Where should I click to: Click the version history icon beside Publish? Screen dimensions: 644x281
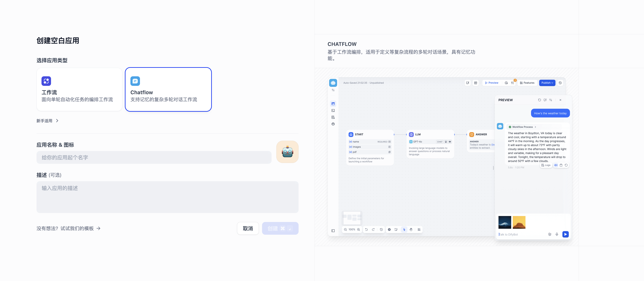click(560, 83)
